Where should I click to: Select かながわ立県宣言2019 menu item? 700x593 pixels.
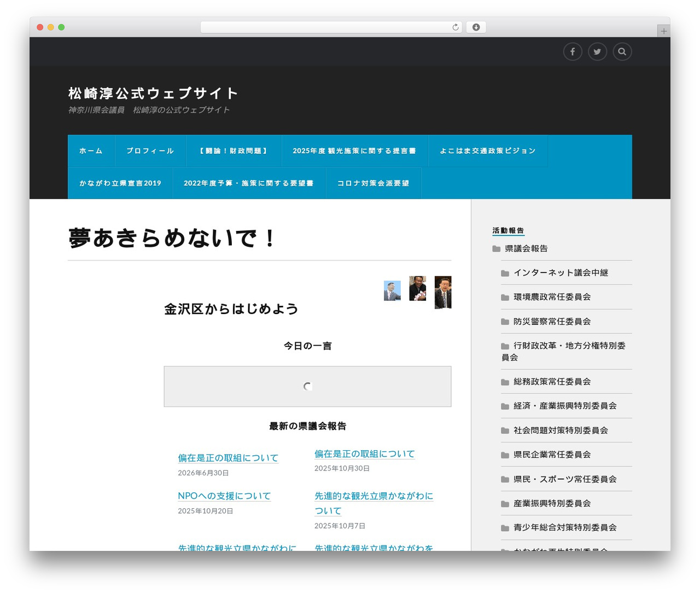[120, 183]
